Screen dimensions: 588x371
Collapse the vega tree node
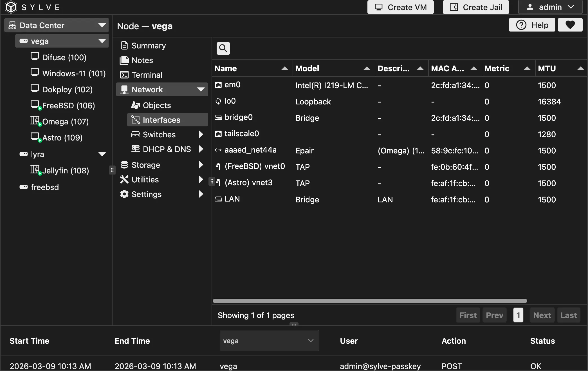102,41
